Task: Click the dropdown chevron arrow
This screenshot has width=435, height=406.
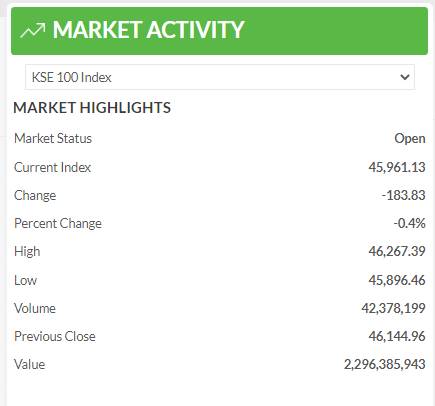Action: (x=405, y=77)
